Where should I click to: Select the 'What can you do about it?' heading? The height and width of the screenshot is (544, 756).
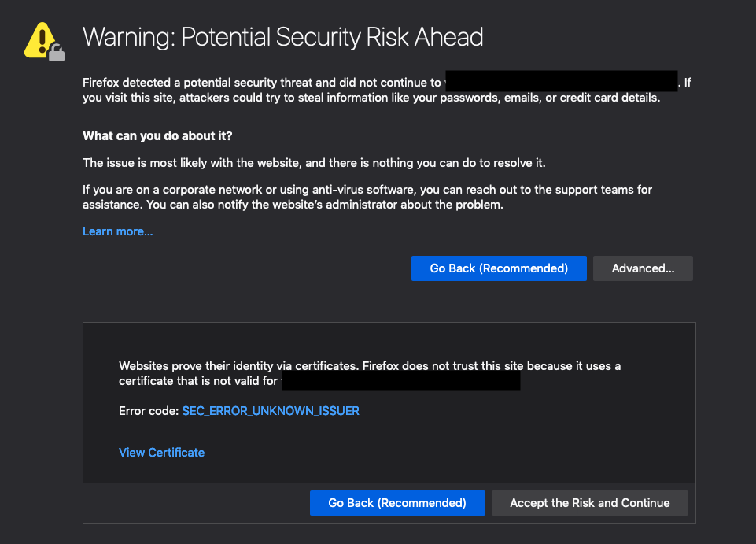tap(157, 136)
